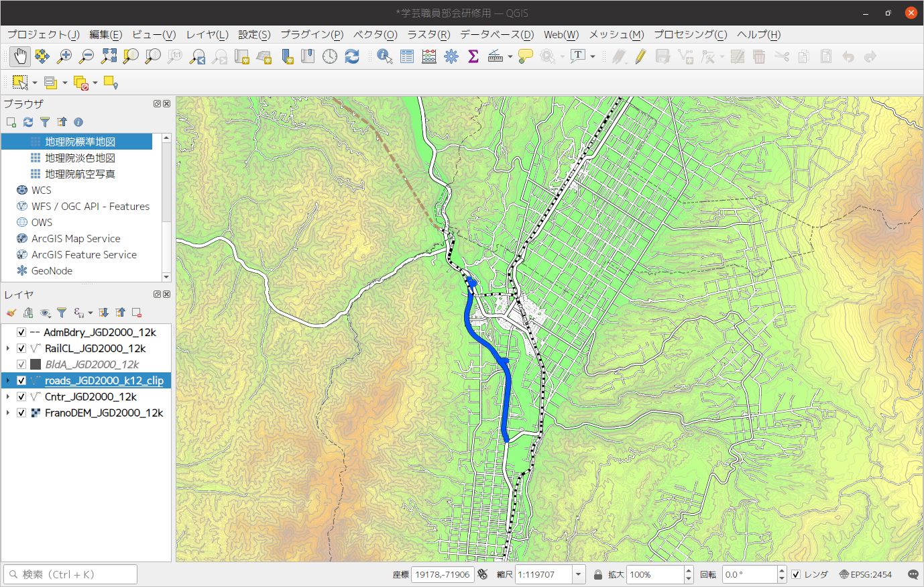Click the search locator field

pos(70,574)
